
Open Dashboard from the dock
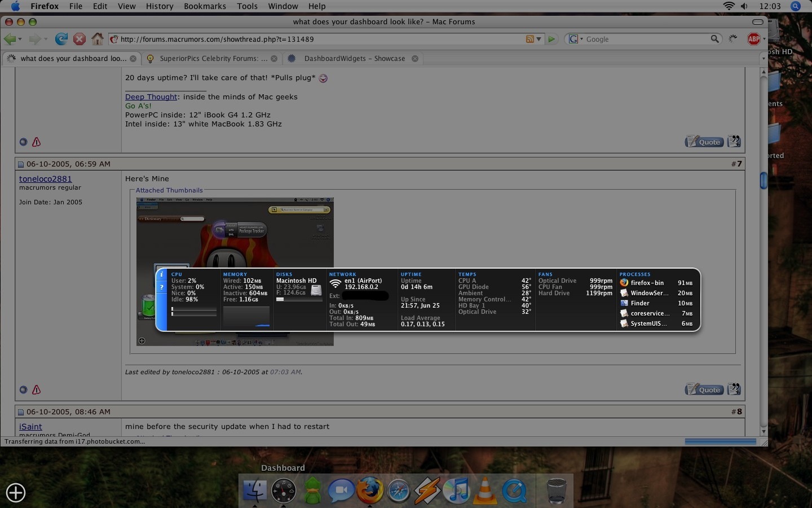pyautogui.click(x=284, y=490)
